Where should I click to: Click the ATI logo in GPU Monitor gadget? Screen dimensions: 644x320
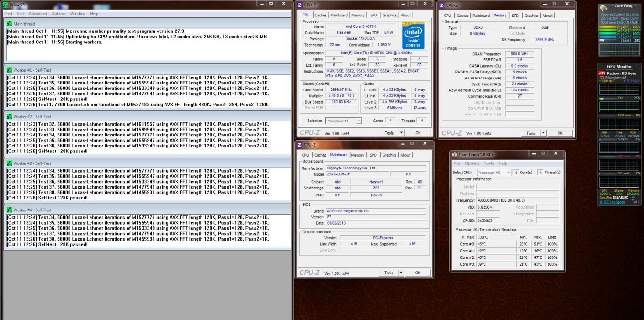601,73
